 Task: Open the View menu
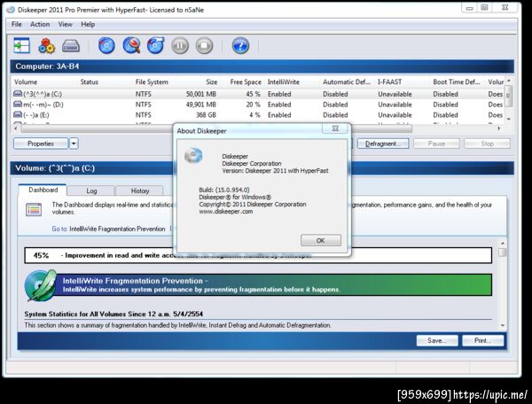[65, 24]
